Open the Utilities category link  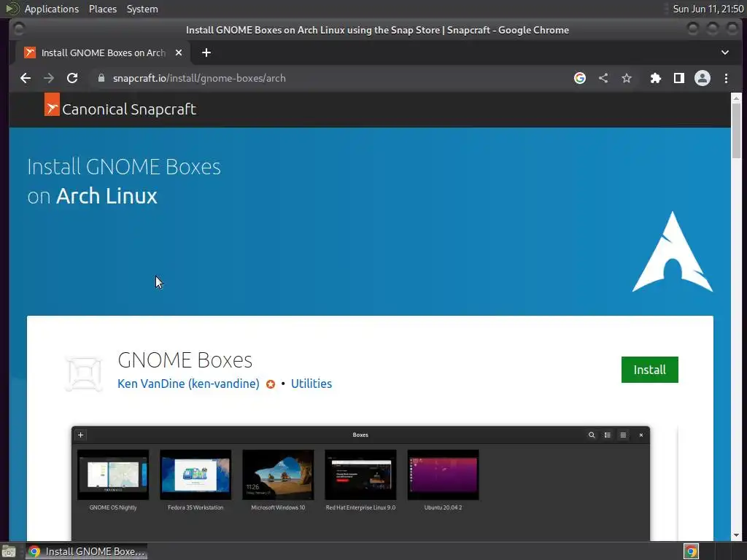click(x=311, y=384)
